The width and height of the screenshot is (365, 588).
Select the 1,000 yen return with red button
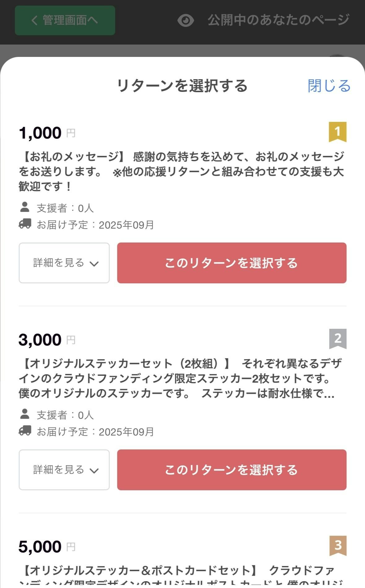point(232,263)
